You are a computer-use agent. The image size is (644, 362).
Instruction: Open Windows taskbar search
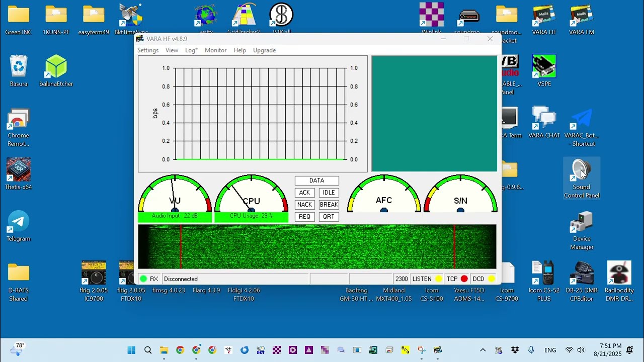click(148, 350)
